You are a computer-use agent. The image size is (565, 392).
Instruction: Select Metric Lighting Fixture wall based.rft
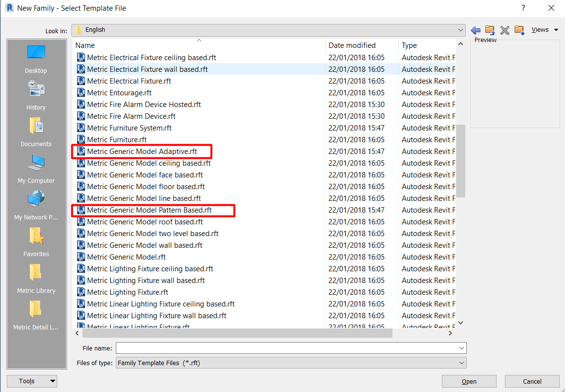click(146, 280)
